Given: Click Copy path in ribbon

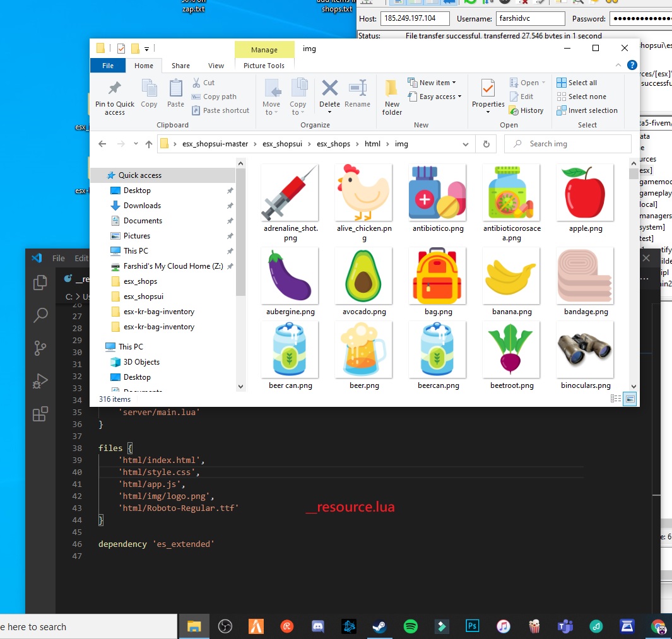Looking at the screenshot, I should pyautogui.click(x=214, y=97).
